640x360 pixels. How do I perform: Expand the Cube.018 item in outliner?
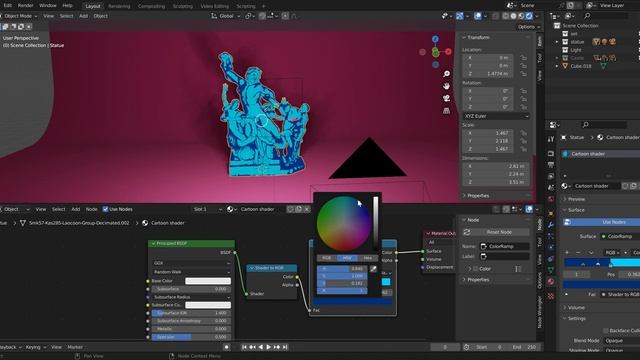[557, 66]
